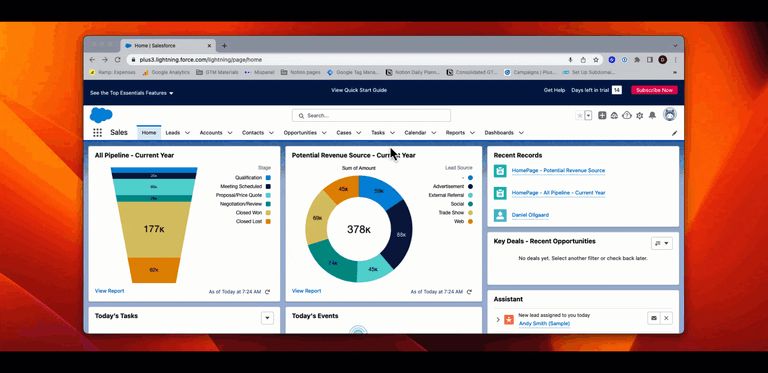Open the Favorites list dropdown arrow
The height and width of the screenshot is (373, 768).
pyautogui.click(x=588, y=116)
